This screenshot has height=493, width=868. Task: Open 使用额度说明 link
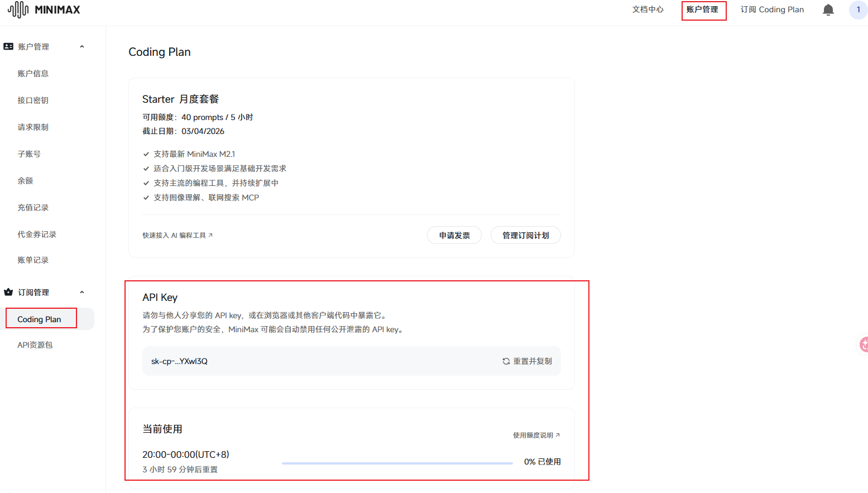536,435
